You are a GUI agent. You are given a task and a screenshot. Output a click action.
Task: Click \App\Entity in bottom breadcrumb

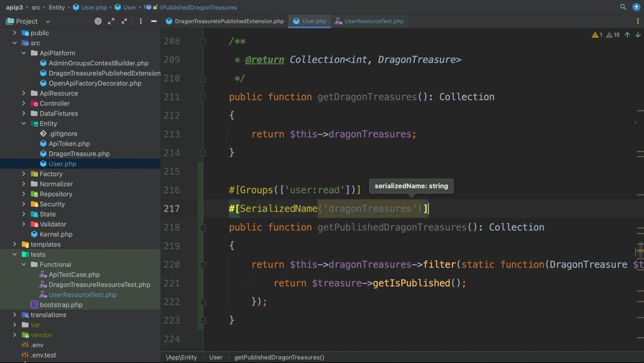tap(181, 357)
